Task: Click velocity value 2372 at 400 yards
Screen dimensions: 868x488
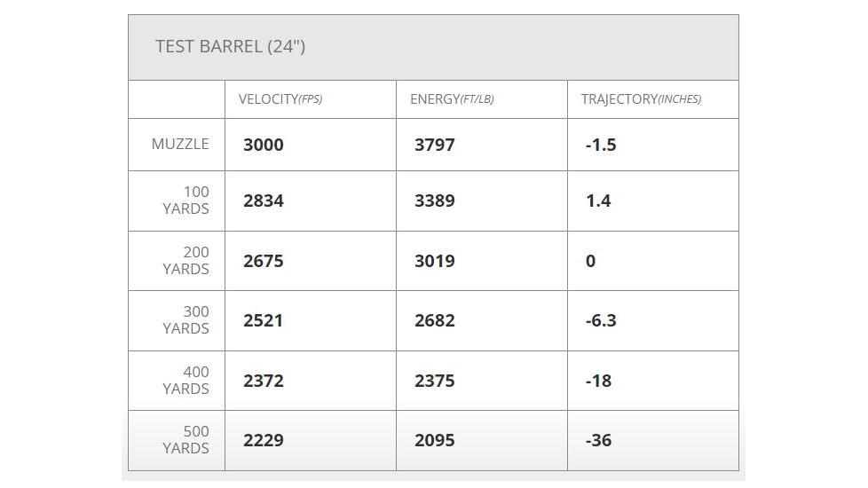Action: [x=264, y=382]
